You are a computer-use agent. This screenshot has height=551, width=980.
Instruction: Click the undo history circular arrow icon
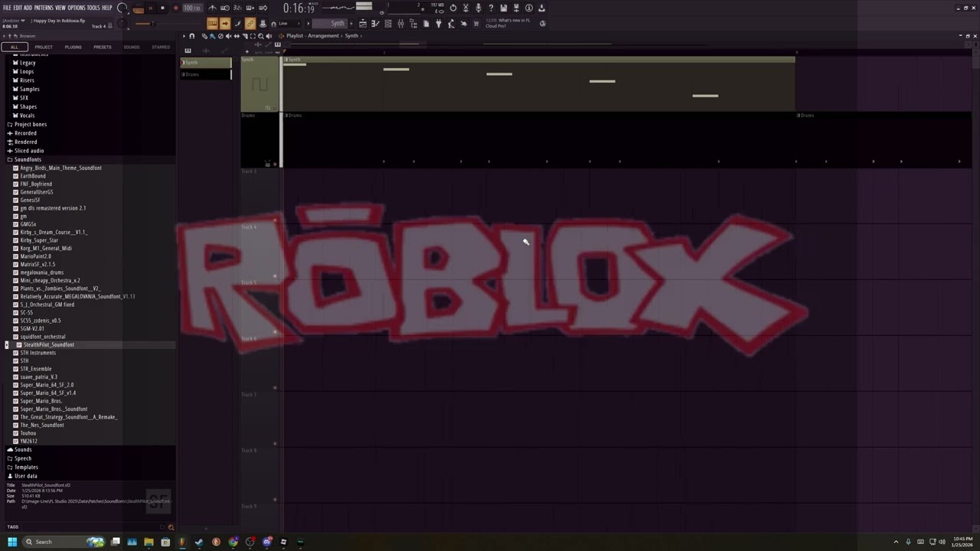453,8
